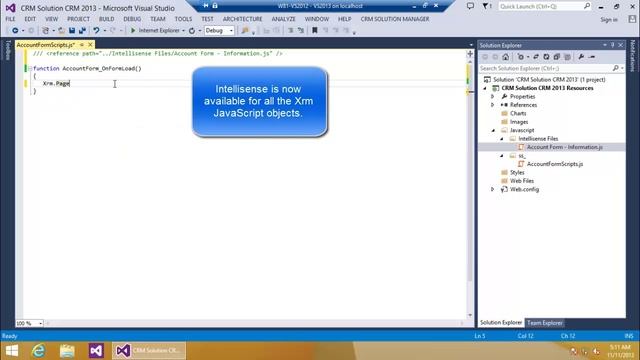Select Account Form - Information.js file

pos(564,147)
